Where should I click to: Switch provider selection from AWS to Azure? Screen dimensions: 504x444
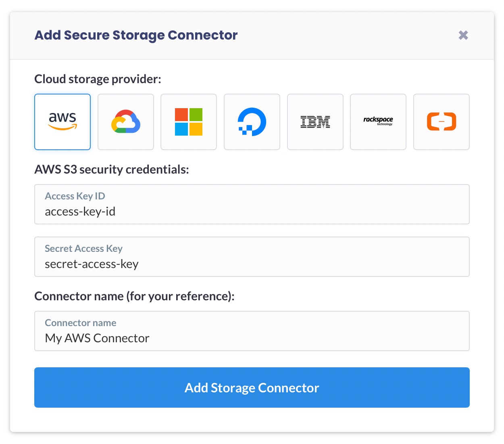pyautogui.click(x=188, y=121)
